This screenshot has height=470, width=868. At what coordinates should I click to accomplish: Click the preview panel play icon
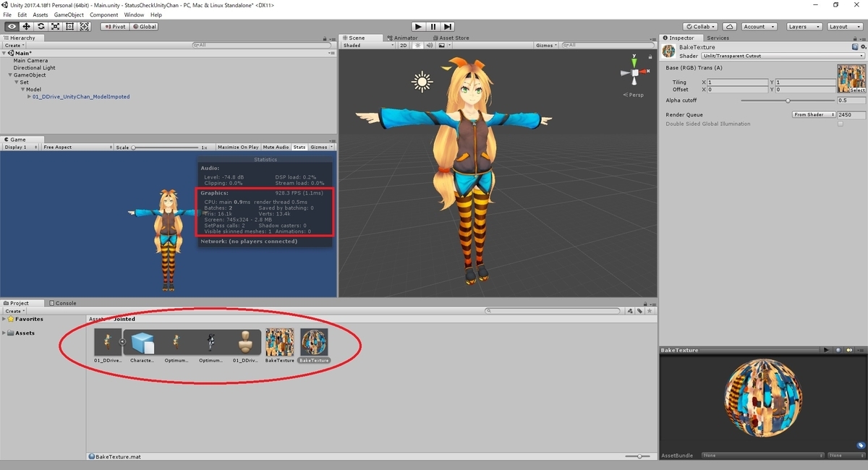(x=826, y=350)
